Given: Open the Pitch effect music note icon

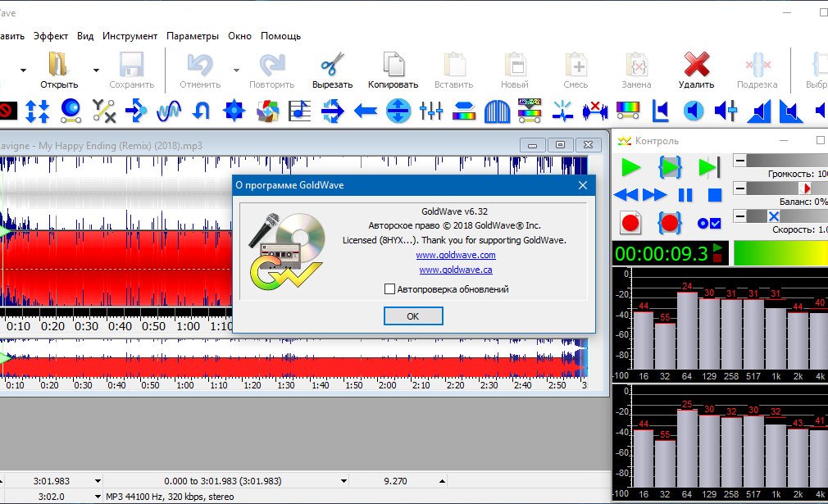Looking at the screenshot, I should pyautogui.click(x=299, y=111).
